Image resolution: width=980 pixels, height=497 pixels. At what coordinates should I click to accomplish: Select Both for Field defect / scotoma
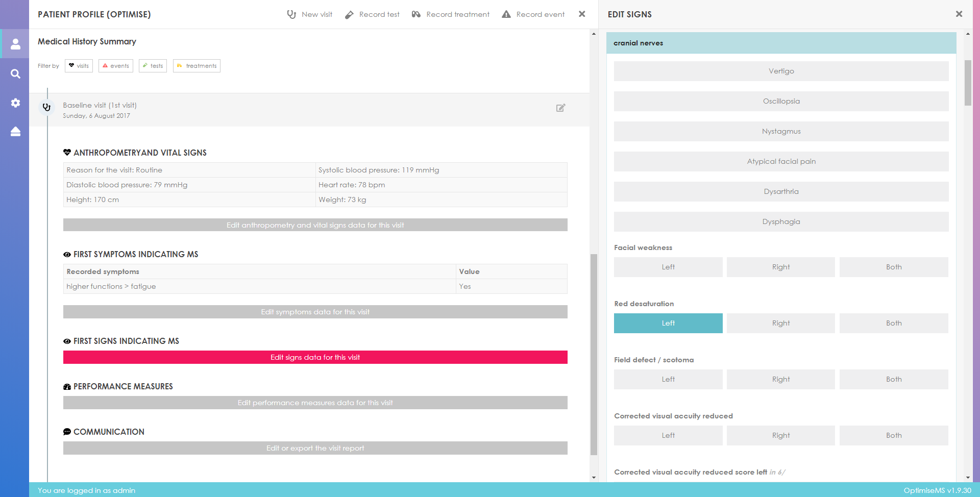point(893,380)
